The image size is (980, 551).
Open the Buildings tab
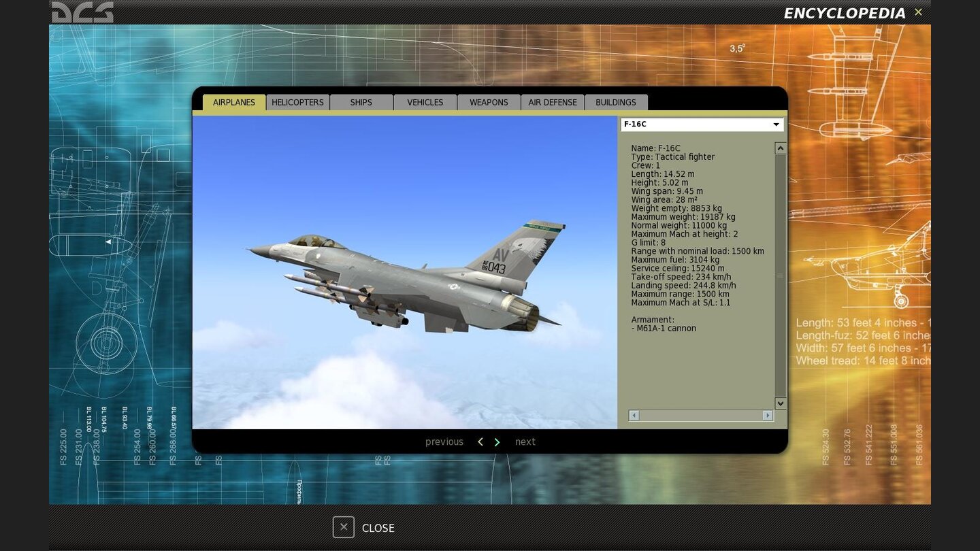click(x=616, y=102)
